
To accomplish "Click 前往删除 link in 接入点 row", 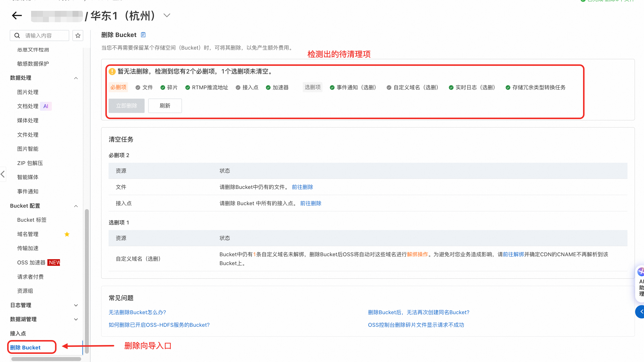I will (311, 203).
